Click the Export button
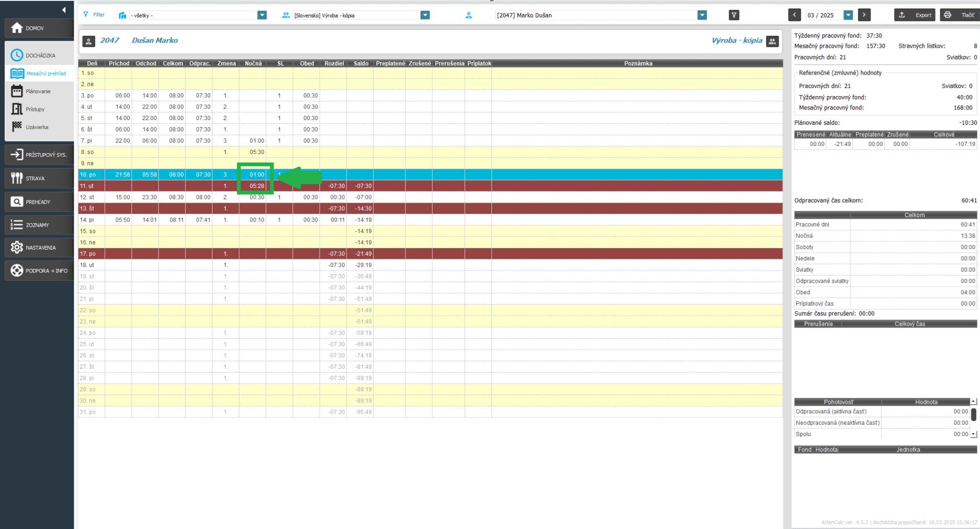980x529 pixels. [914, 15]
